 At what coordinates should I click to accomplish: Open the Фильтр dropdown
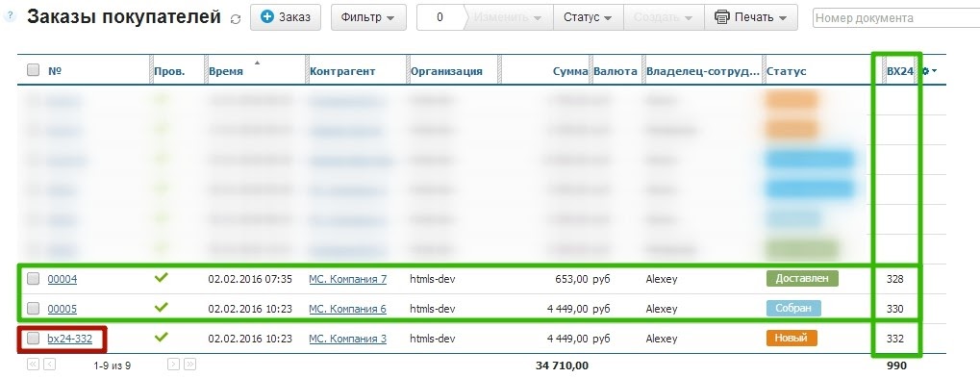click(368, 17)
